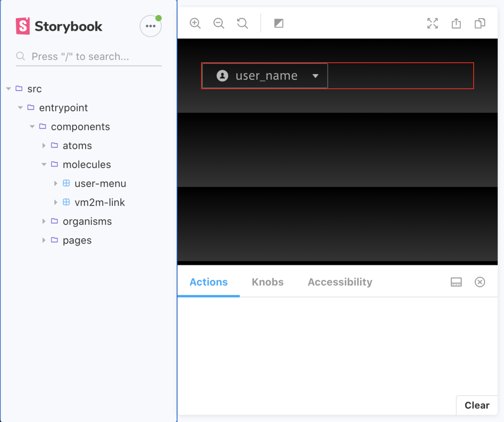
Task: Open the vm2m-link component
Action: tap(100, 202)
